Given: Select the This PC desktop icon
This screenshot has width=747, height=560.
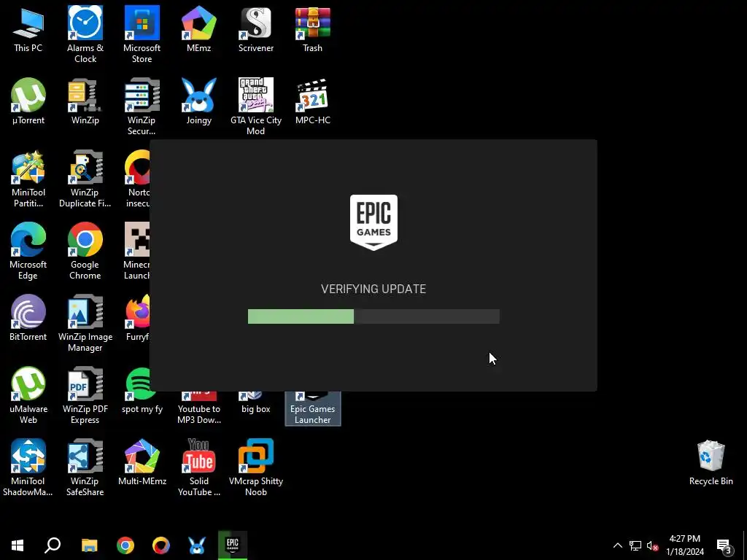Looking at the screenshot, I should [x=28, y=30].
